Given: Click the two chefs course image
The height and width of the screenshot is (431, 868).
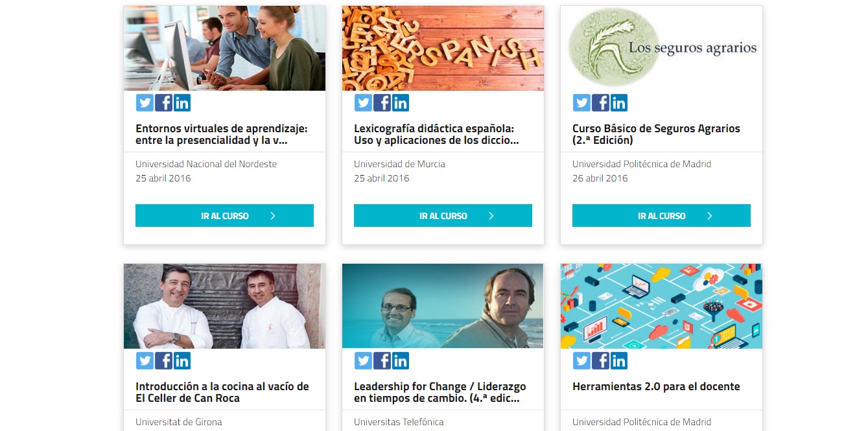Looking at the screenshot, I should point(224,306).
